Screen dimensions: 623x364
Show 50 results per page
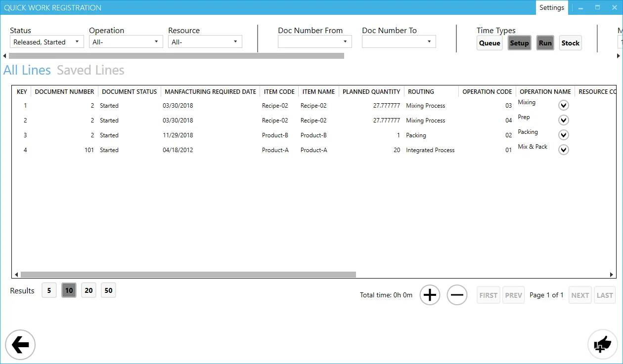click(x=108, y=290)
